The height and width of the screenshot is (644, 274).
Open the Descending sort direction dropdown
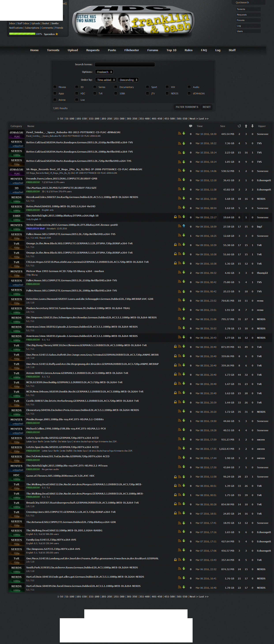click(128, 80)
